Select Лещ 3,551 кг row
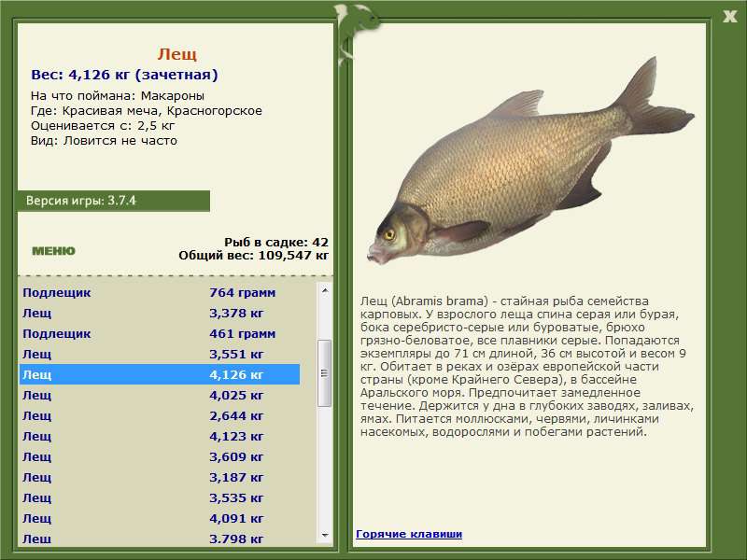This screenshot has width=747, height=560. [x=160, y=354]
